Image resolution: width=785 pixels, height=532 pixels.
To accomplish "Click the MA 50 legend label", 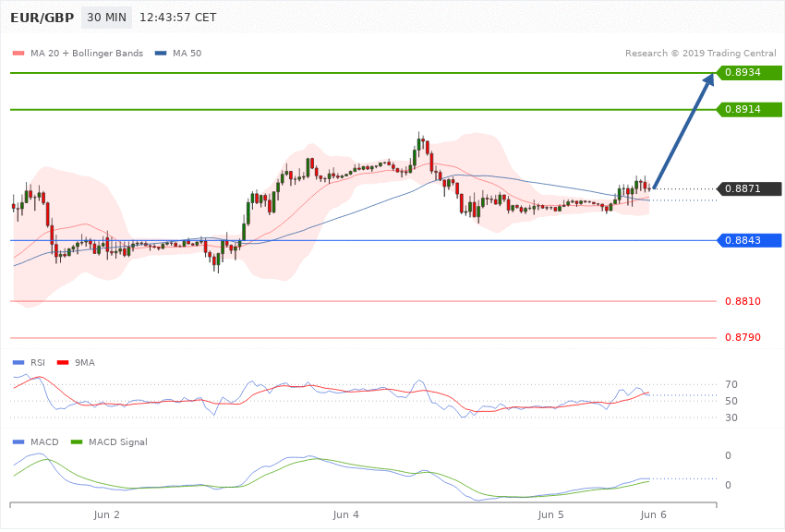I will pos(187,53).
